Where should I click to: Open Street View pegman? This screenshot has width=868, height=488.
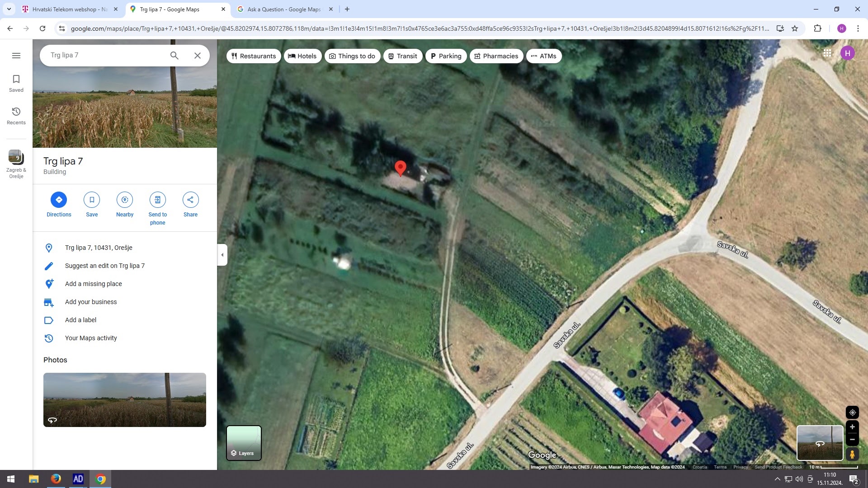(x=852, y=454)
